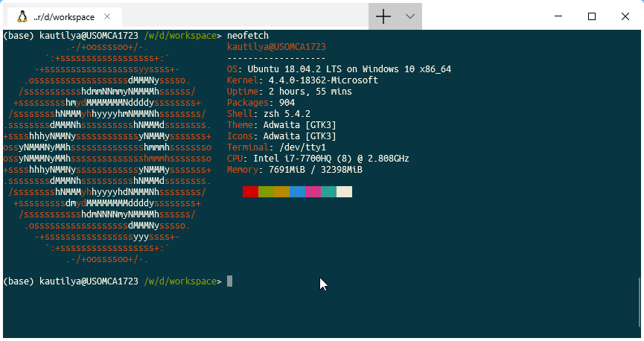This screenshot has width=644, height=341.
Task: Click the 'Memory' label
Action: [243, 170]
